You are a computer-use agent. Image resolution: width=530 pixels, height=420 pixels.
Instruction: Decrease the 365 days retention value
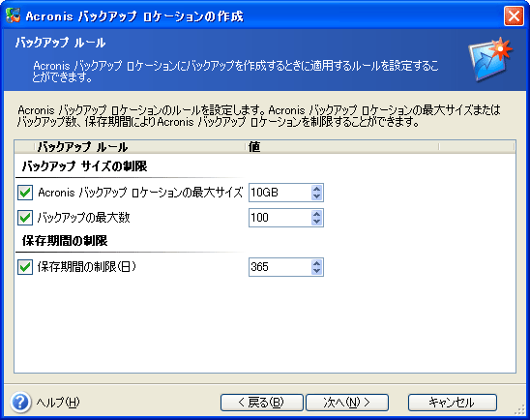316,271
